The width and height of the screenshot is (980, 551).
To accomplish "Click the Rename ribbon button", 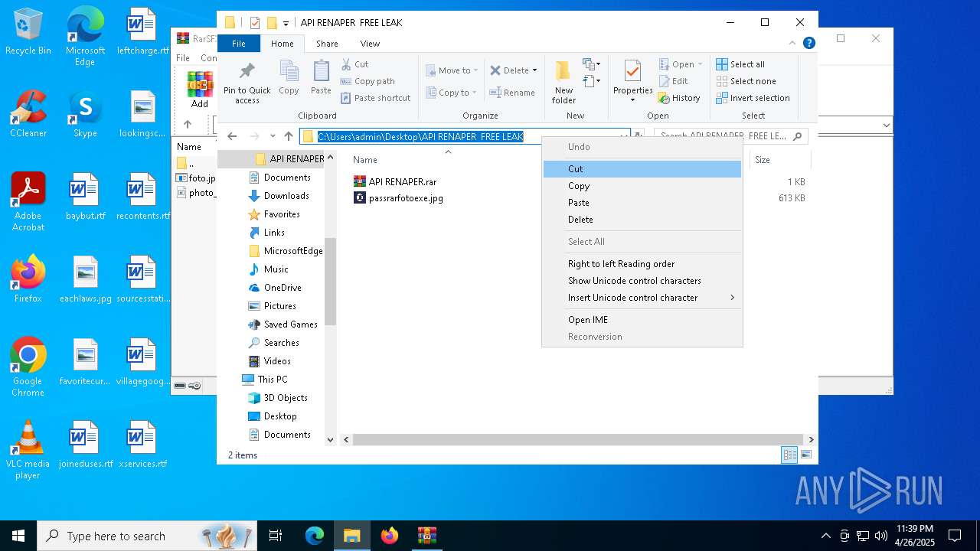I will point(512,93).
